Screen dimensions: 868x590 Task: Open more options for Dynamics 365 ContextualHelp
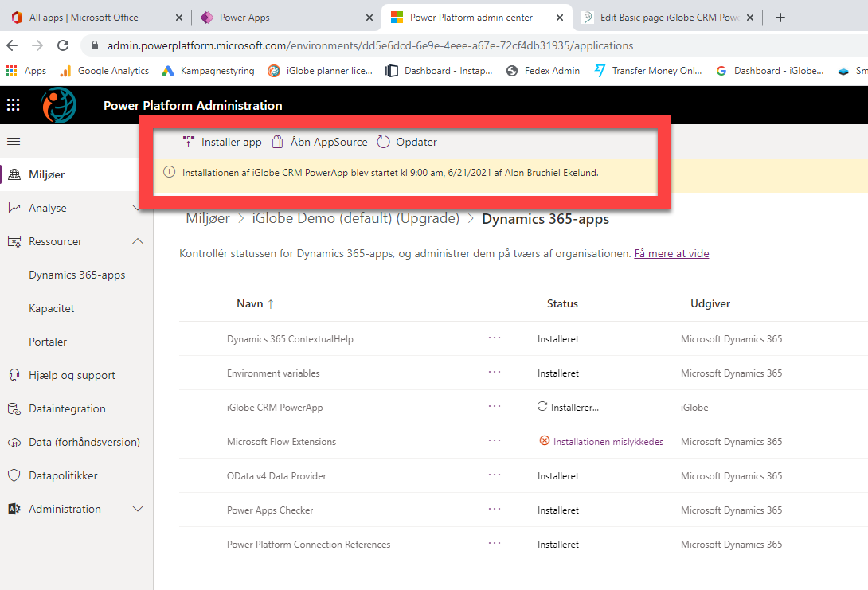coord(495,338)
